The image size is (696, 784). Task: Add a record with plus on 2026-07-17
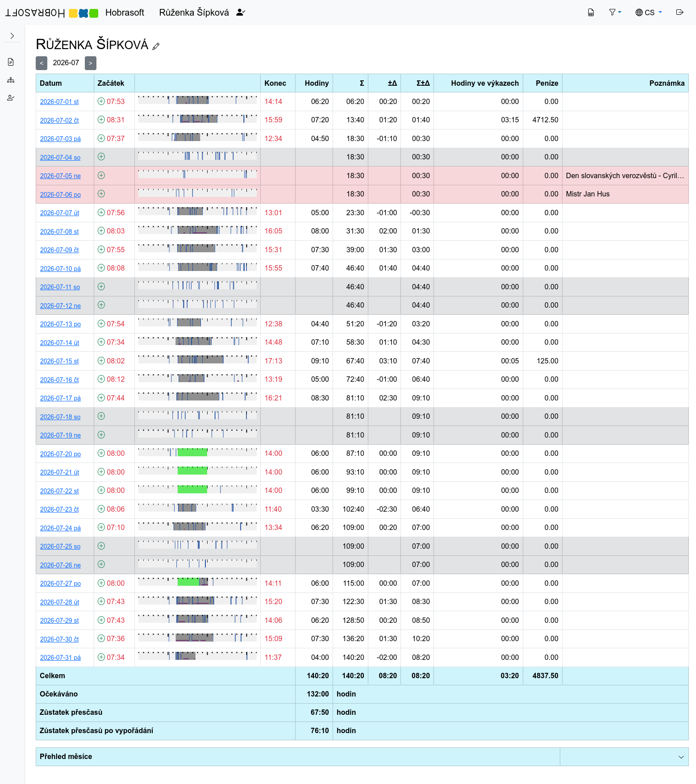point(101,398)
